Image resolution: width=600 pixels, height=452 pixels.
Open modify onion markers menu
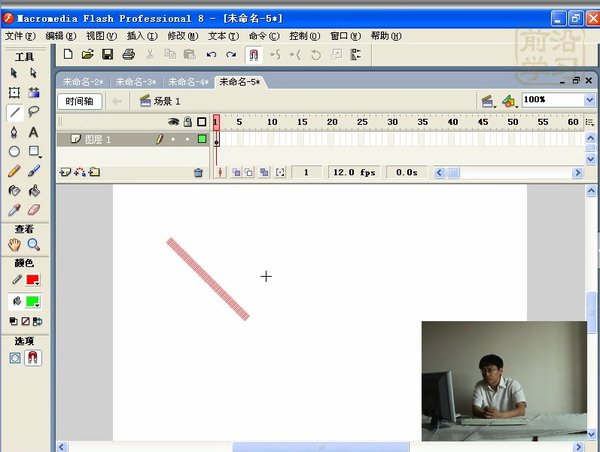pos(280,173)
